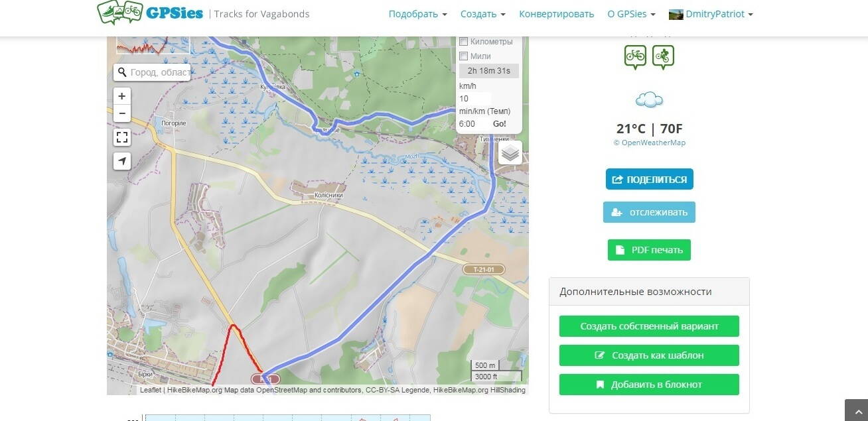Open the DmitryPatriot user dropdown

pos(711,14)
